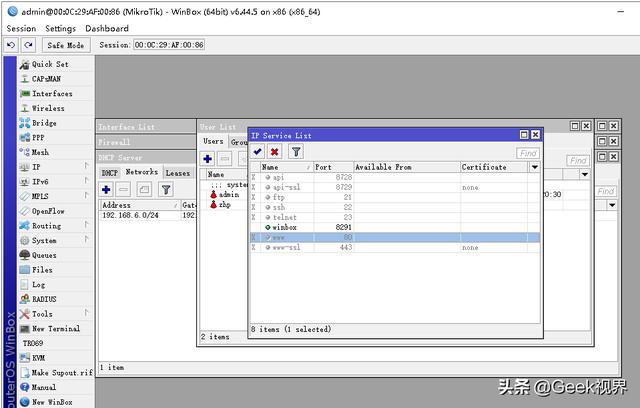Select zhp user in User List
This screenshot has height=408, width=640.
point(221,204)
